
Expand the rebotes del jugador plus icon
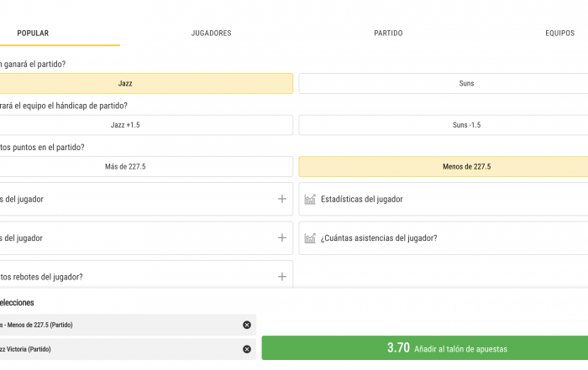click(282, 277)
